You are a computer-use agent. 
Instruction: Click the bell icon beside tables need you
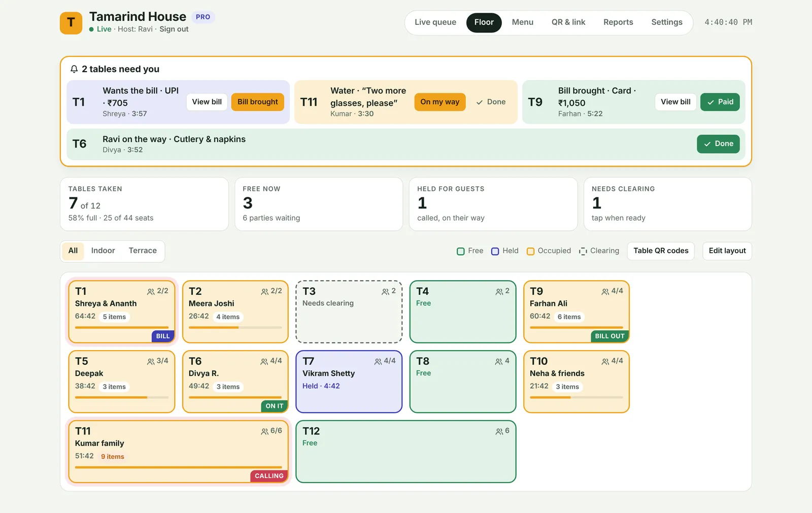tap(74, 69)
